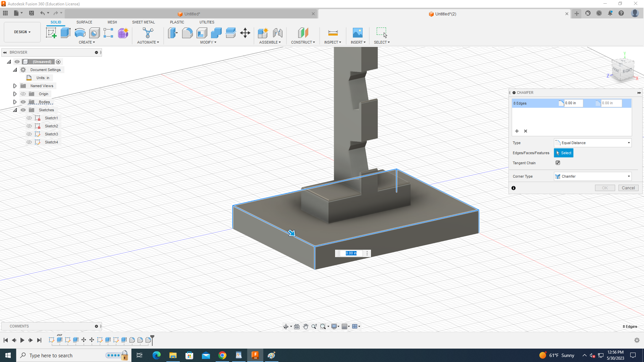Click the Measure tool under Inspect

(x=333, y=33)
